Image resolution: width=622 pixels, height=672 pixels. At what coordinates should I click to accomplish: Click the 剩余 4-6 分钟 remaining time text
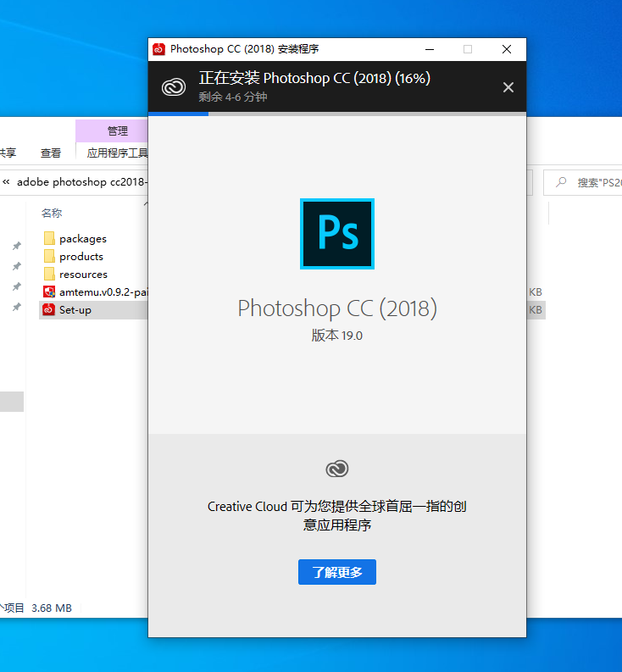233,97
